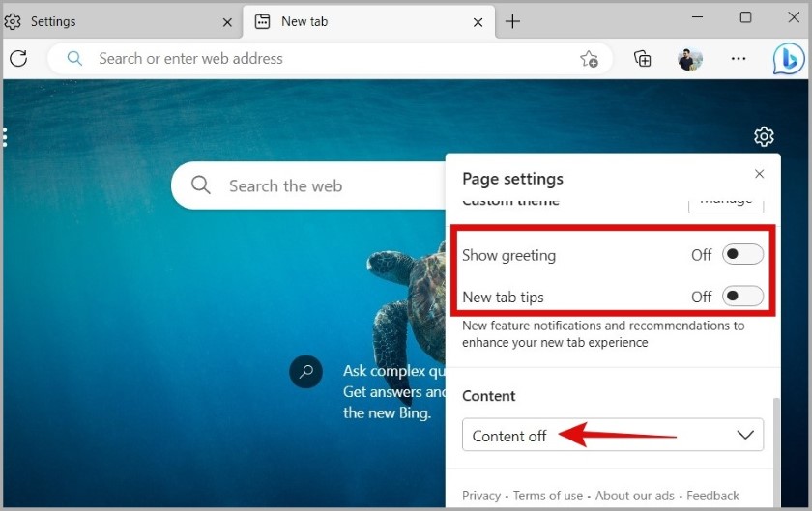The width and height of the screenshot is (812, 511).
Task: Open the three-dot Settings and more menu
Action: click(739, 59)
